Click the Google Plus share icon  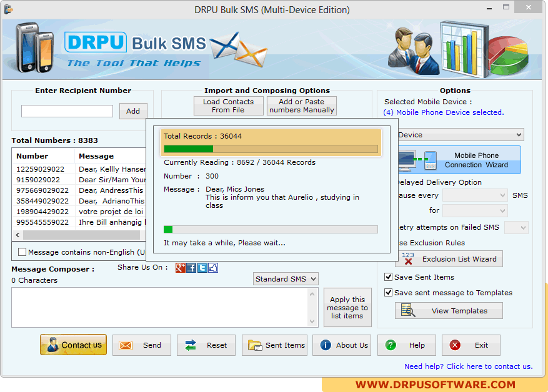(181, 268)
